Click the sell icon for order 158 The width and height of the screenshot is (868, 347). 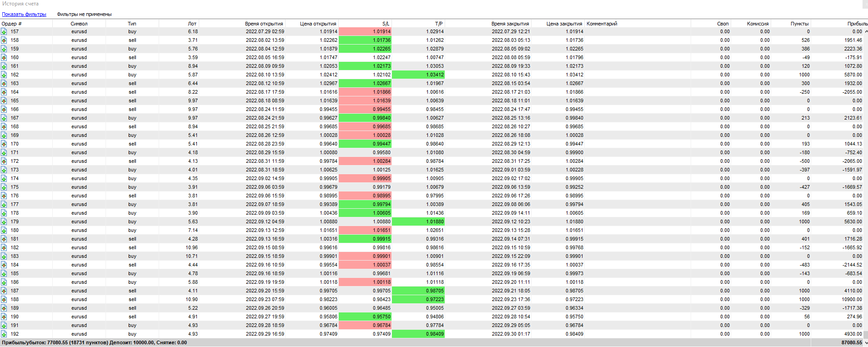pos(4,40)
